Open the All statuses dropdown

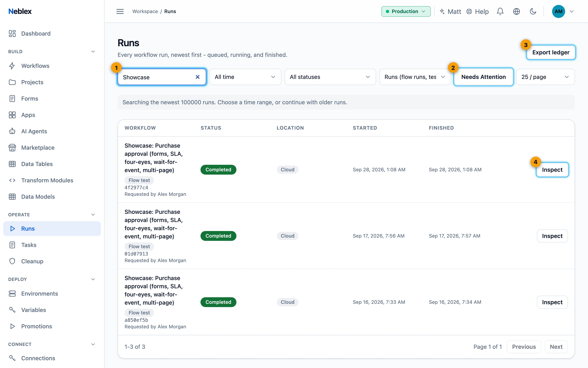pyautogui.click(x=330, y=77)
